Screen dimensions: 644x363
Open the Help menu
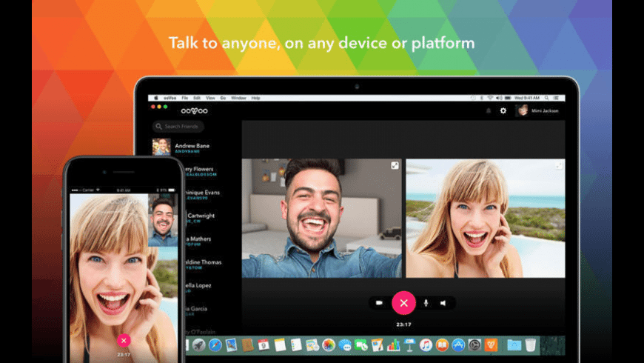(x=255, y=99)
